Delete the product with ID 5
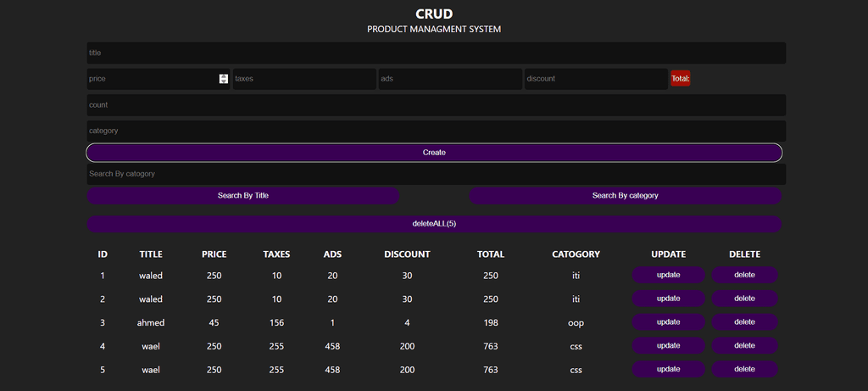The height and width of the screenshot is (391, 868). point(744,369)
